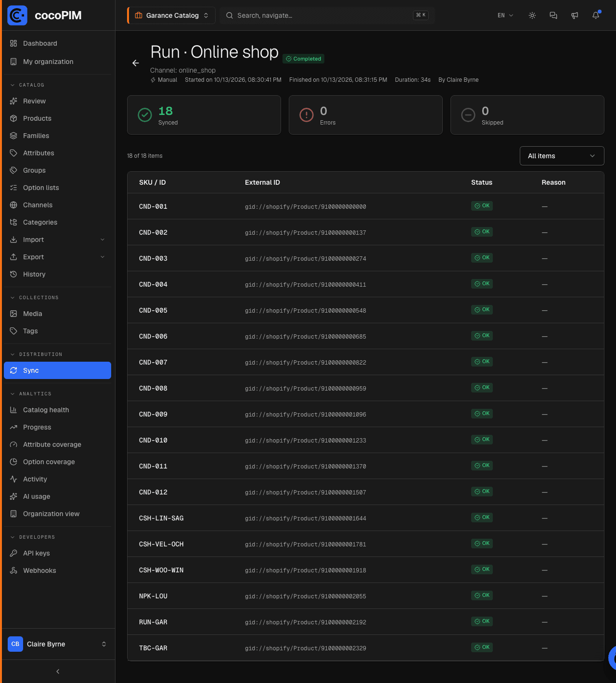
Task: Open Families in the sidebar
Action: 57,136
